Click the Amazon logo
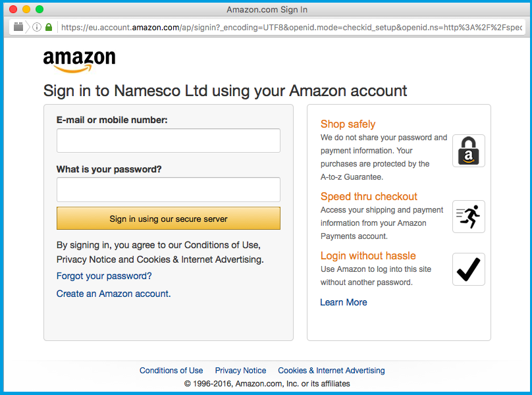Screen dimensions: 532x395 pos(79,60)
